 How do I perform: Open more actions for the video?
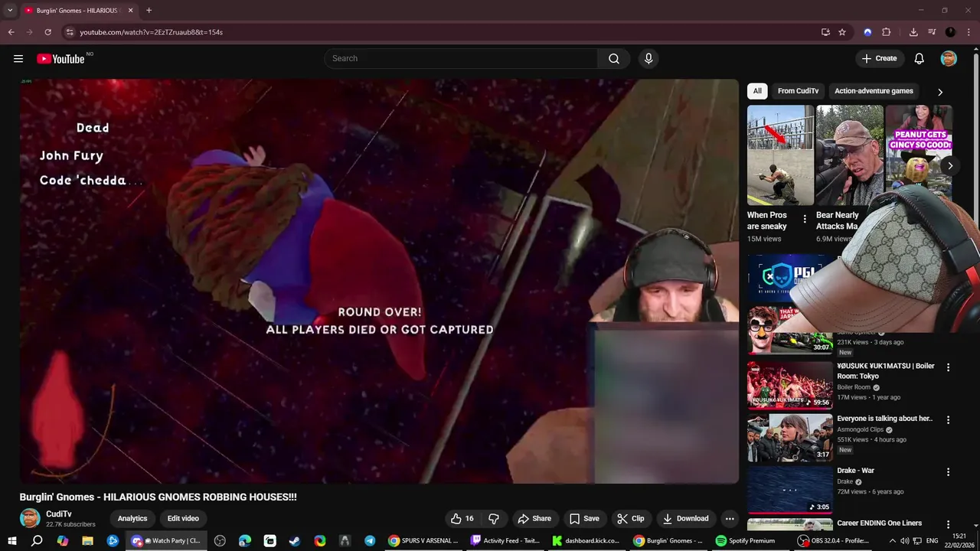(x=730, y=518)
